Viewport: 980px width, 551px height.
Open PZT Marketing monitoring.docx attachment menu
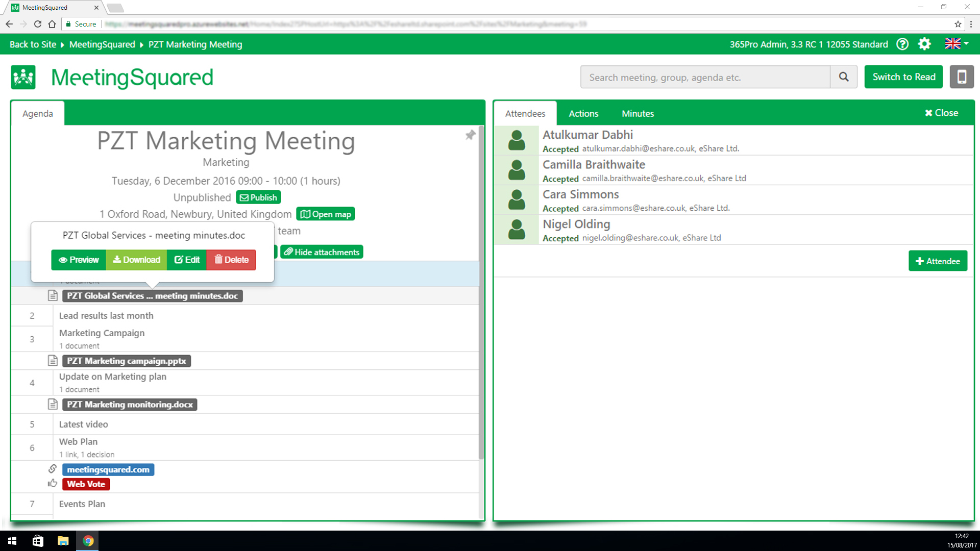click(130, 405)
